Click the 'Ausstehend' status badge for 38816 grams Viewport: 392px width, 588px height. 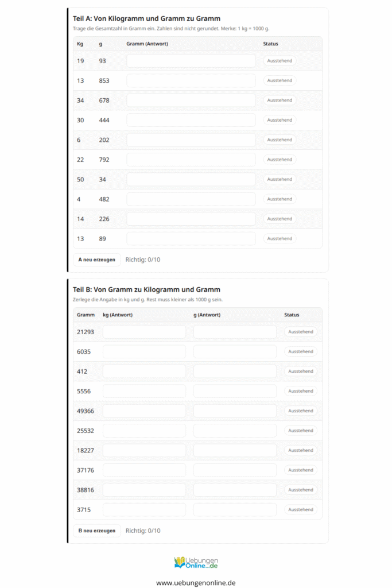pos(300,490)
